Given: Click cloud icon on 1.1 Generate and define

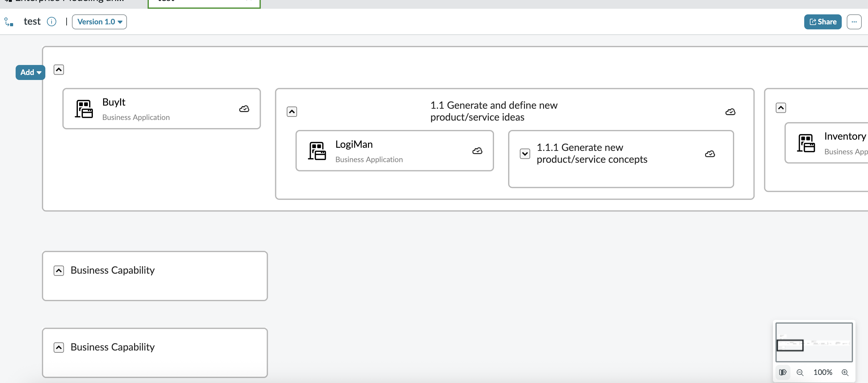Looking at the screenshot, I should coord(730,112).
